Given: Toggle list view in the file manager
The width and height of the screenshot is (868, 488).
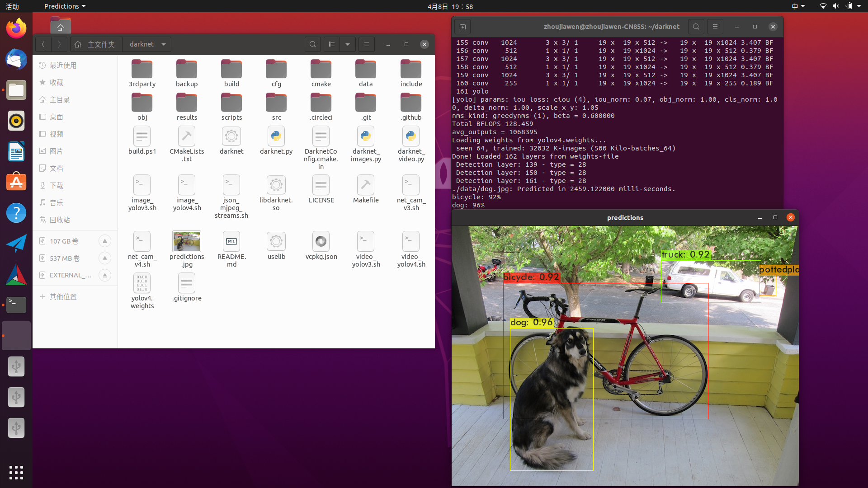Looking at the screenshot, I should (331, 44).
